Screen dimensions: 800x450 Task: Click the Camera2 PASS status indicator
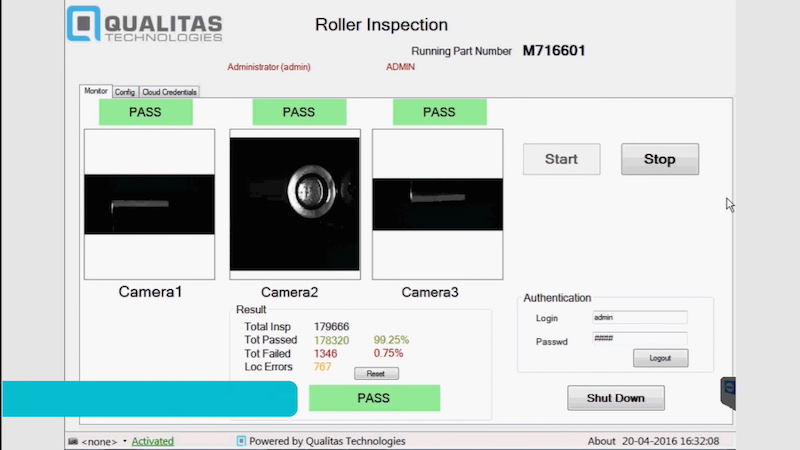[x=298, y=112]
